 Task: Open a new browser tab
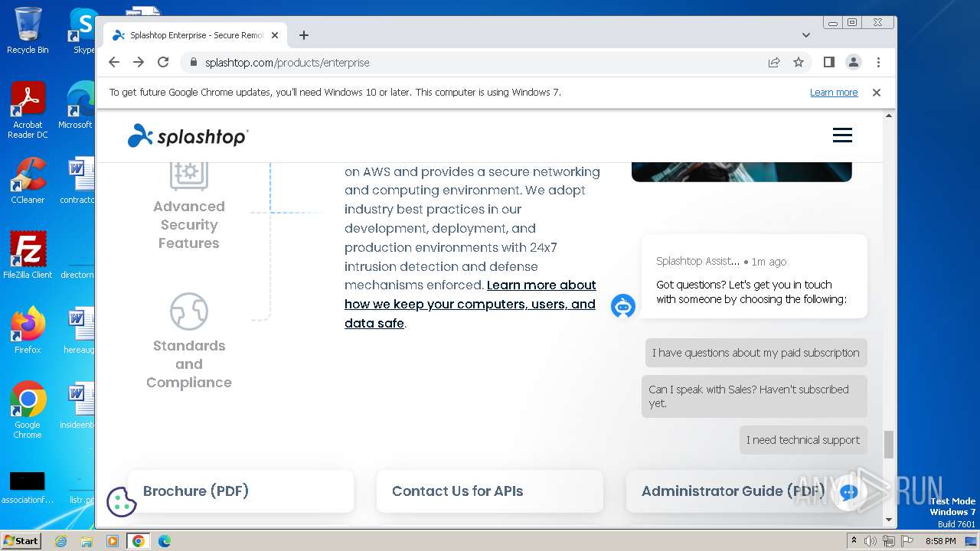point(304,35)
